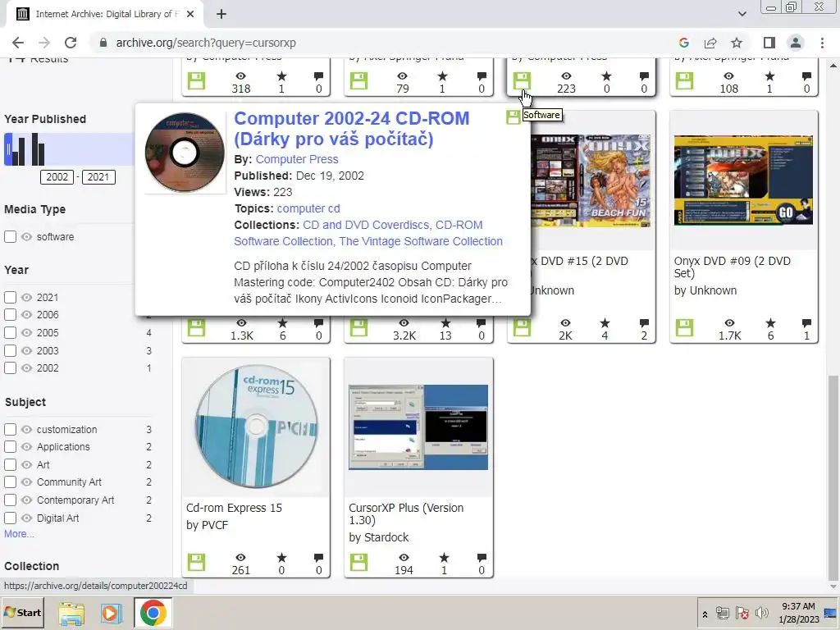Tick the Applications subject checkbox
The height and width of the screenshot is (630, 840).
coord(10,447)
